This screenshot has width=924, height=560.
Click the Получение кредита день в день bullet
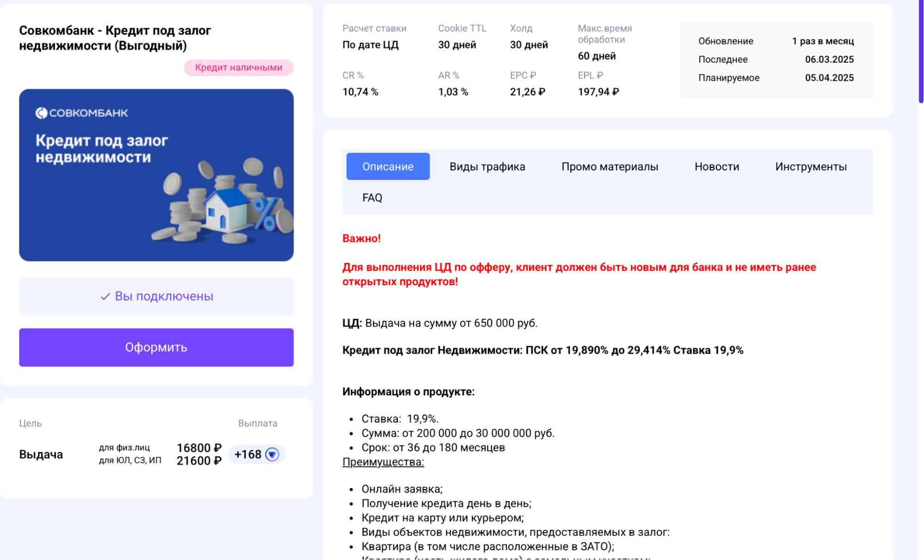446,504
